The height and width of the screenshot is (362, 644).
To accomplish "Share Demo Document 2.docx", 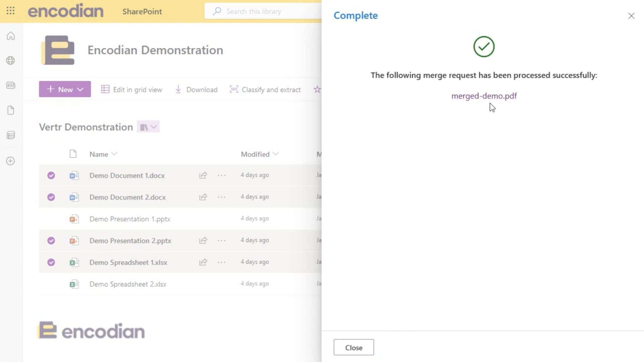I will click(203, 197).
